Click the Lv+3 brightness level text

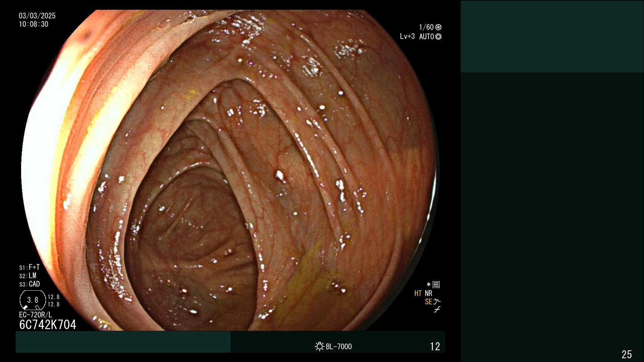(407, 36)
